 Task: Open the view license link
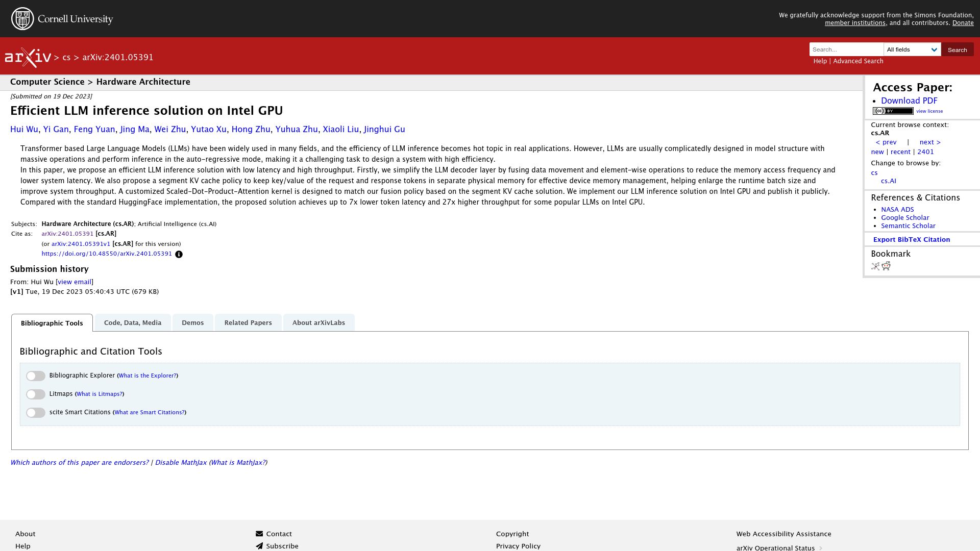929,111
